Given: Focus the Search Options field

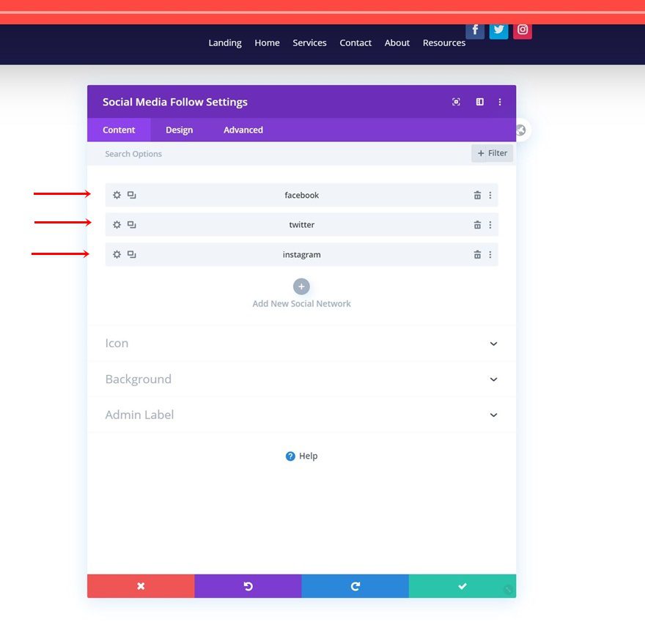Looking at the screenshot, I should [x=280, y=154].
